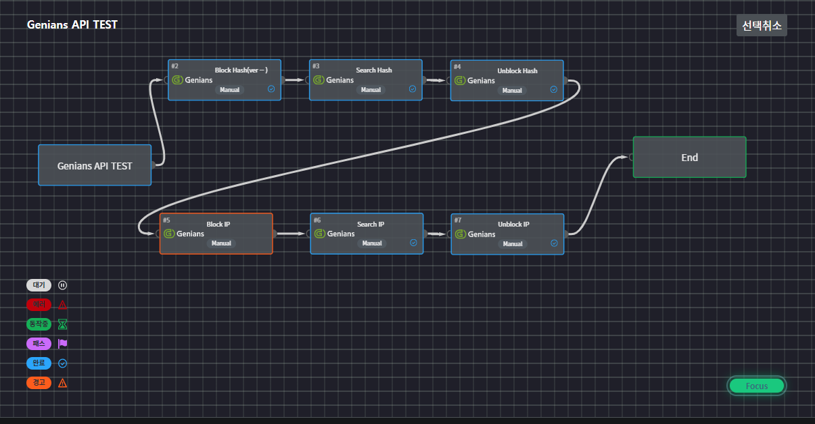The width and height of the screenshot is (815, 424).
Task: Click the Genians logo in Block Hash node
Action: tap(177, 80)
